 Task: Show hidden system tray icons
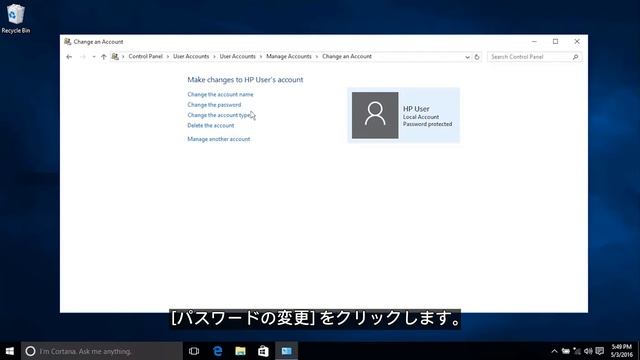click(554, 351)
